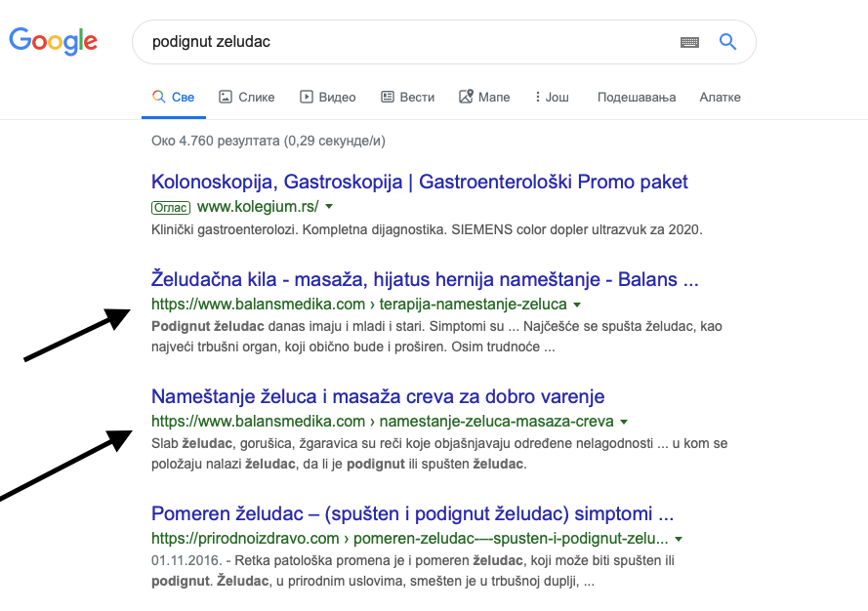868x611 pixels.
Task: Open the Želudačna kila - masaža result
Action: (425, 279)
